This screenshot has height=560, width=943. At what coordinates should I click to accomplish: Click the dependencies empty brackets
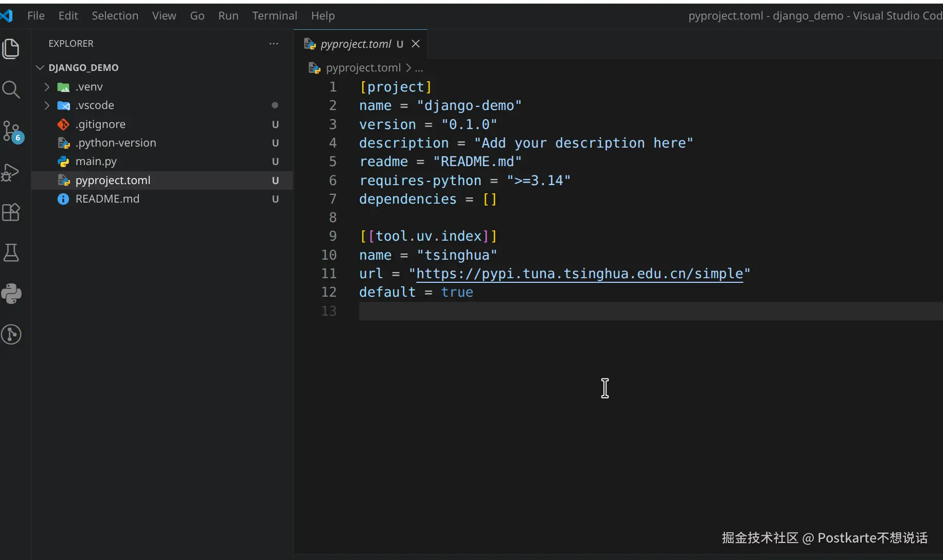(490, 199)
